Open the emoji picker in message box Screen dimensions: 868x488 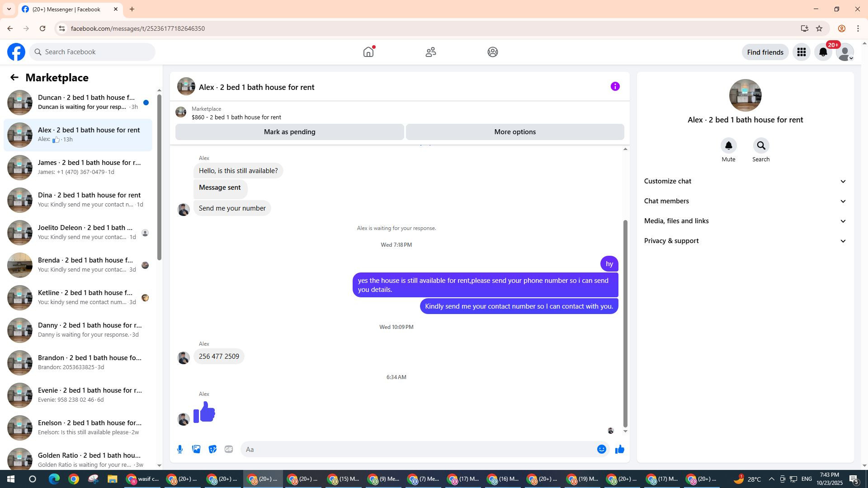pos(601,449)
